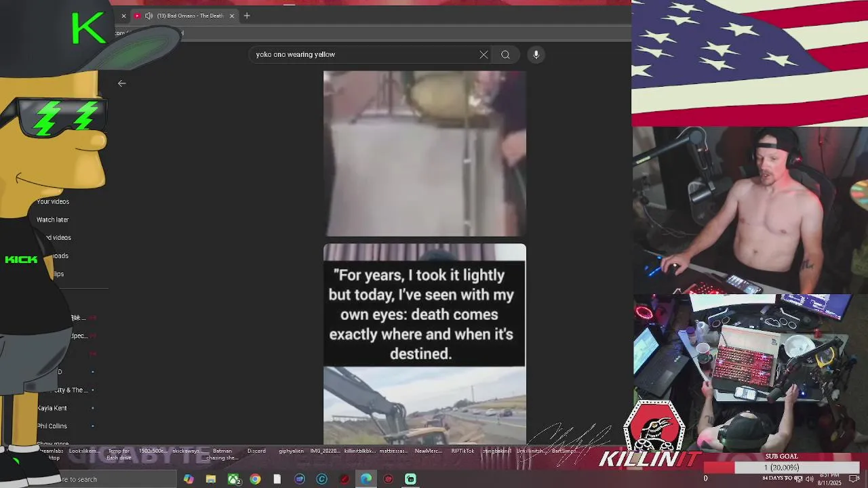Open a new browser tab

click(x=247, y=16)
